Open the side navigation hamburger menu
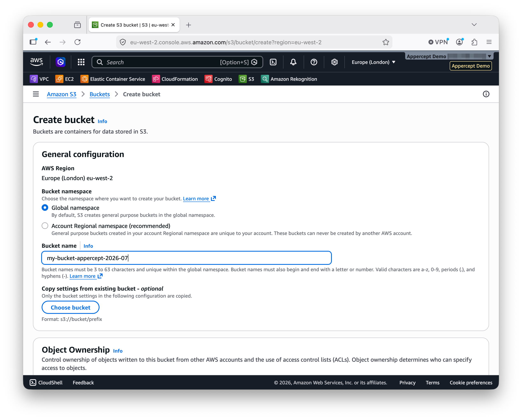522x420 pixels. (36, 94)
